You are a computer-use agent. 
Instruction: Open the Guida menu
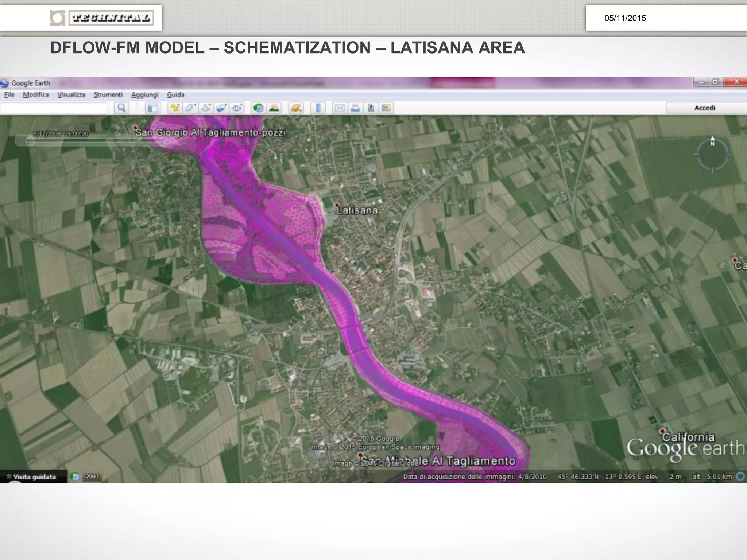pos(175,95)
